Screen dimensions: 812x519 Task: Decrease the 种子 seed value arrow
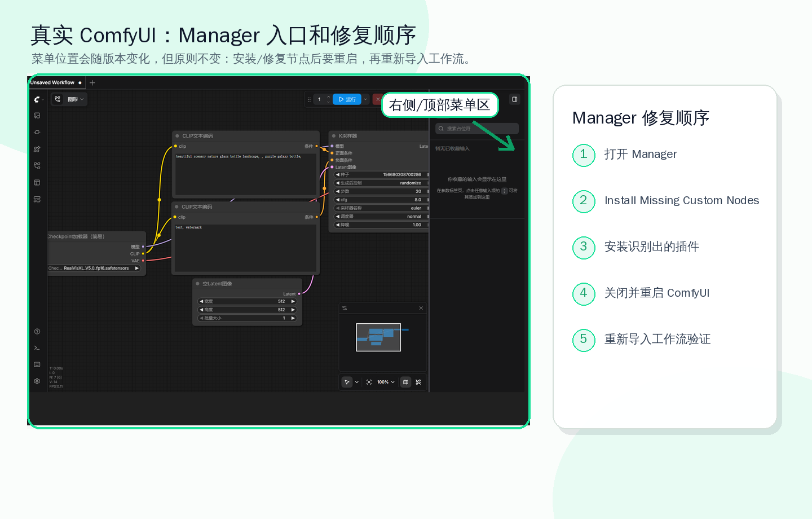click(338, 175)
